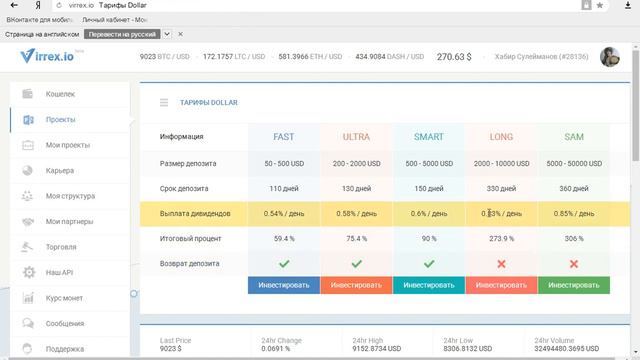The height and width of the screenshot is (360, 640).
Task: Click the Моя структура icon
Action: tap(27, 196)
